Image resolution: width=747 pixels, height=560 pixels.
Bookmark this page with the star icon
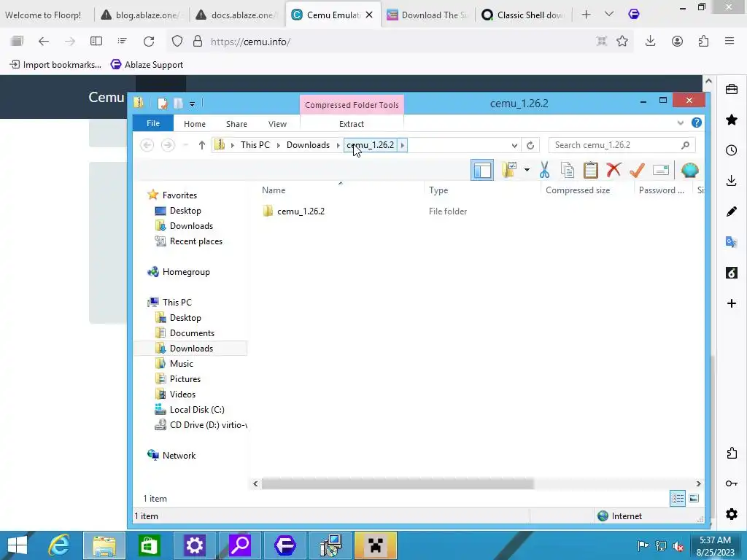(x=622, y=42)
